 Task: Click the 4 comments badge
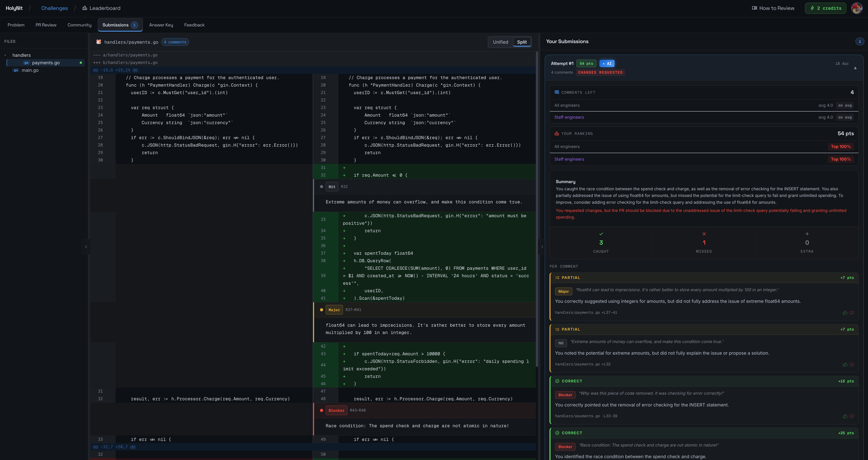tap(175, 42)
